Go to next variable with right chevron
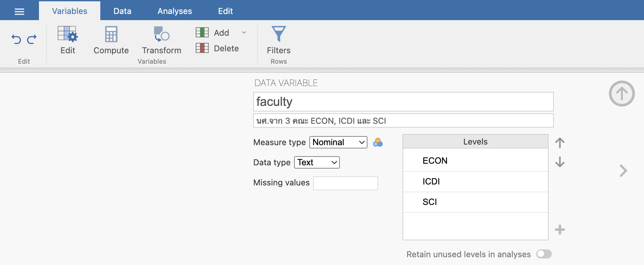 [623, 171]
